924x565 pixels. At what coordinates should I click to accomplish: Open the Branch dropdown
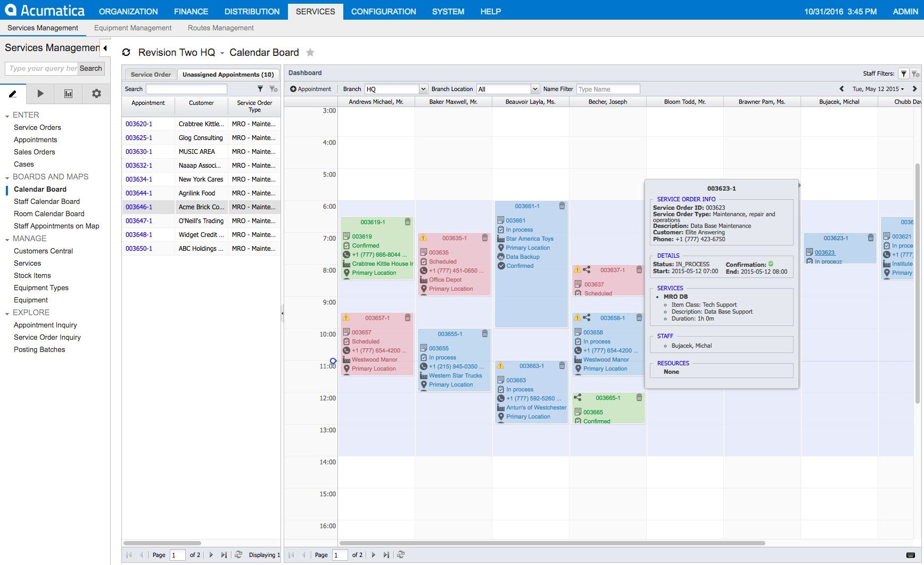tap(423, 89)
